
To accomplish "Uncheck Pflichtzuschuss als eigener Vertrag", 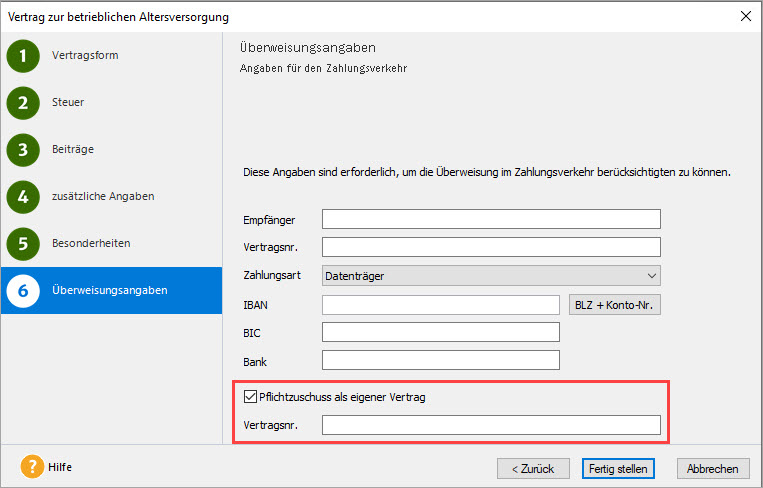I will (250, 397).
